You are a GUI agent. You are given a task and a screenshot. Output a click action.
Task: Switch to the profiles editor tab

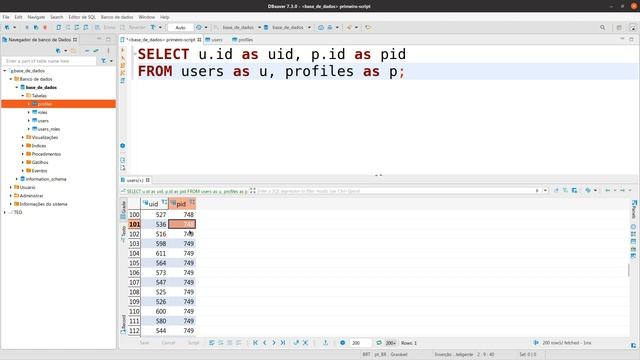242,40
